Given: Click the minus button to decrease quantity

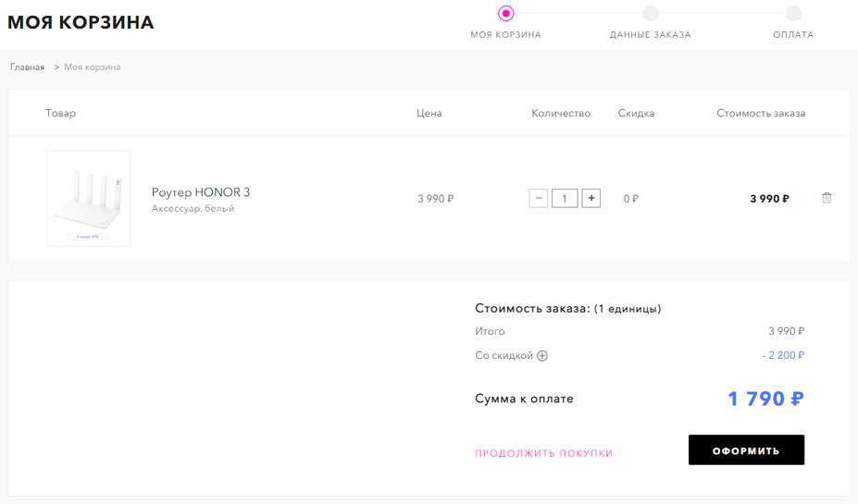Looking at the screenshot, I should point(539,198).
